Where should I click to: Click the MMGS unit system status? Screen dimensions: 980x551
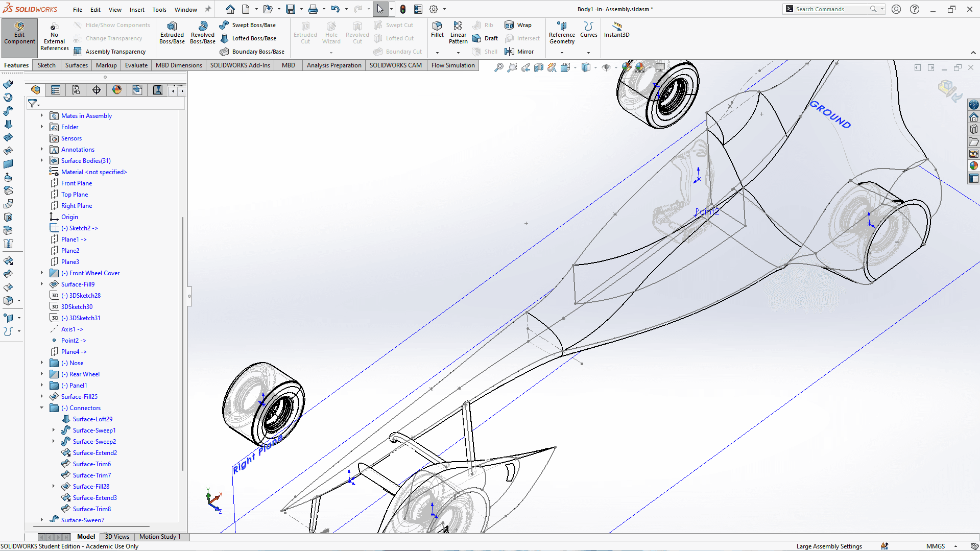tap(936, 546)
